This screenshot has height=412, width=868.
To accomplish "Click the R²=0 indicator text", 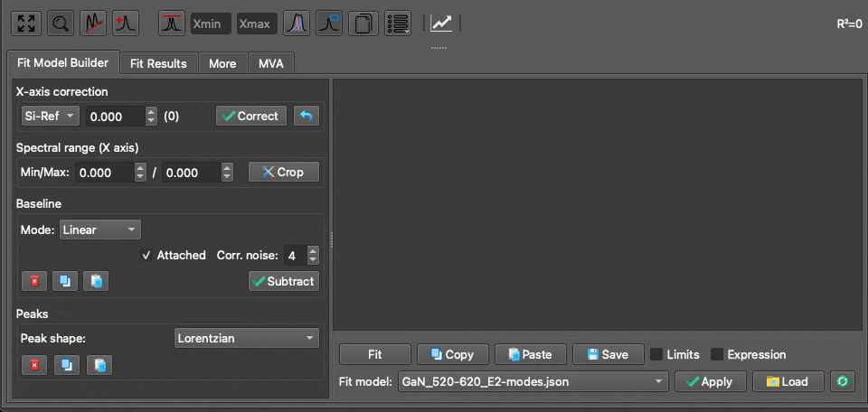I will (849, 23).
